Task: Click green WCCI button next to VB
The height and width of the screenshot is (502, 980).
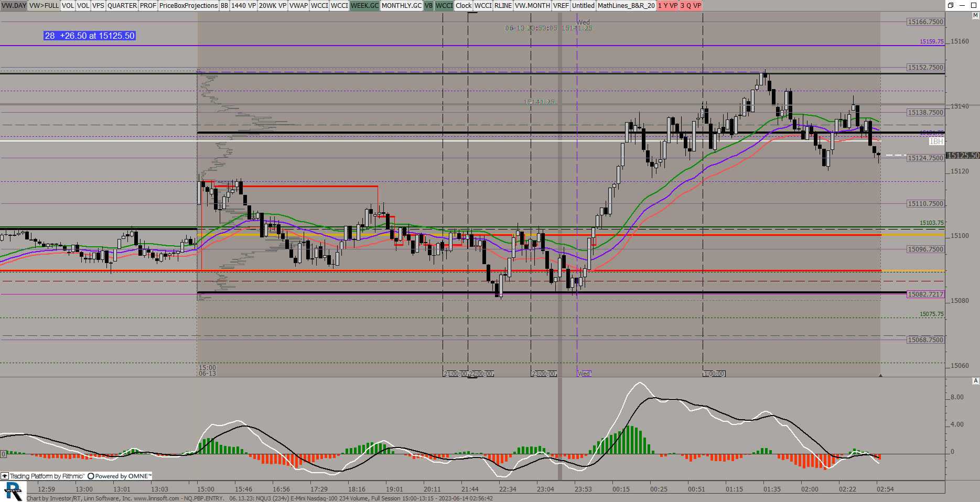Action: tap(444, 5)
